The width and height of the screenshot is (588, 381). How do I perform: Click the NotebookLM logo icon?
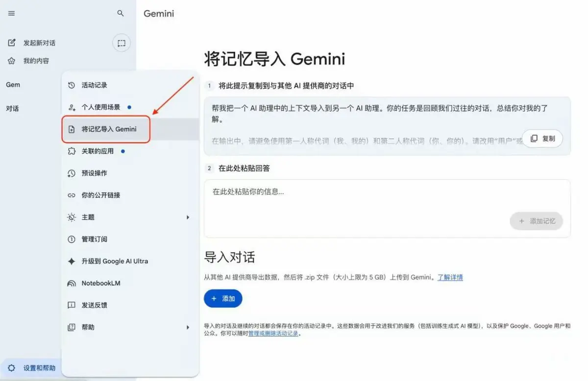(72, 283)
